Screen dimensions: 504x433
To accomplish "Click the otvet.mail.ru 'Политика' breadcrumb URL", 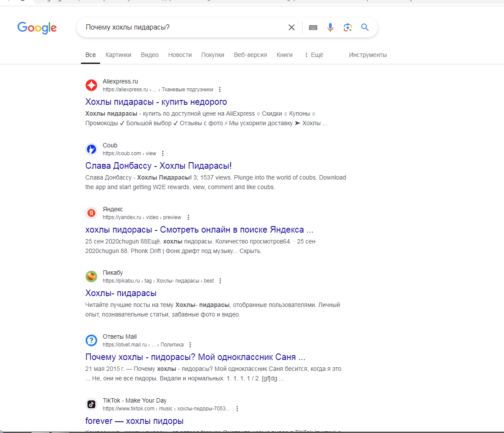I will pos(143,345).
